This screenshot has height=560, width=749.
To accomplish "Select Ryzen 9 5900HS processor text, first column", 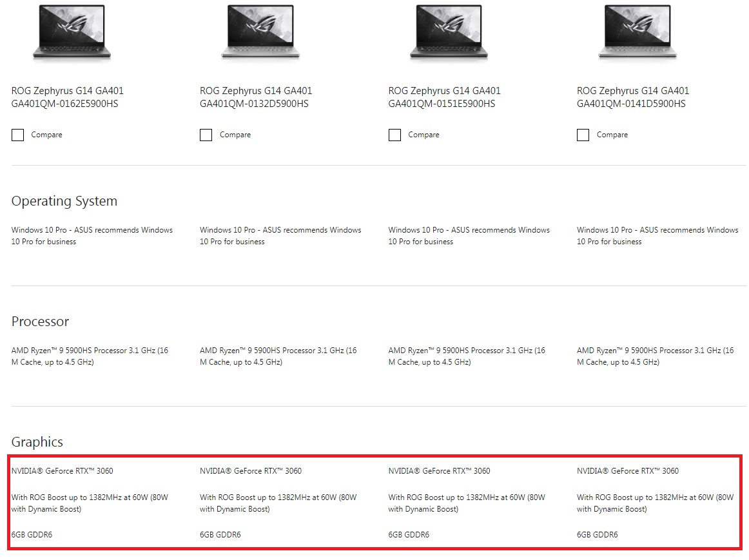I will point(90,356).
